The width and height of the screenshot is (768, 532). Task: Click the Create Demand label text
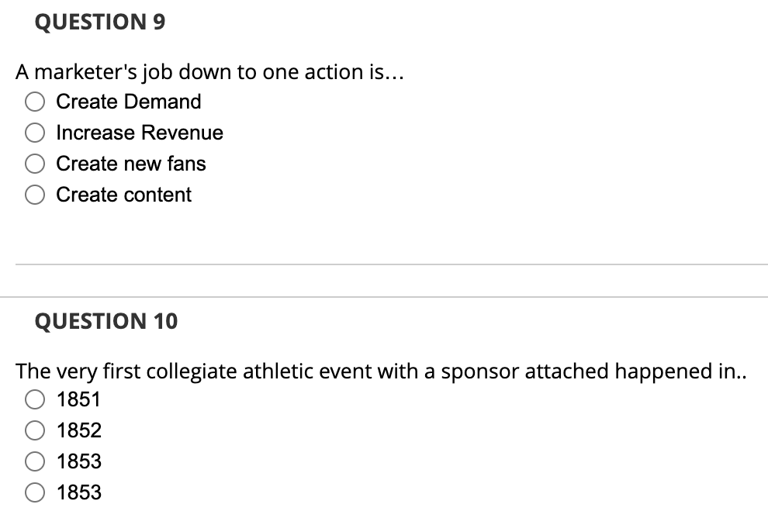[128, 102]
